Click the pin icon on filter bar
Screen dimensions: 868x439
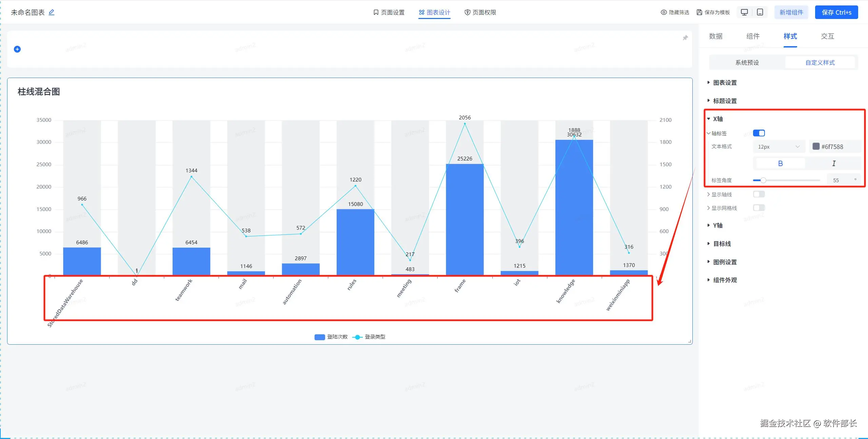pyautogui.click(x=685, y=38)
